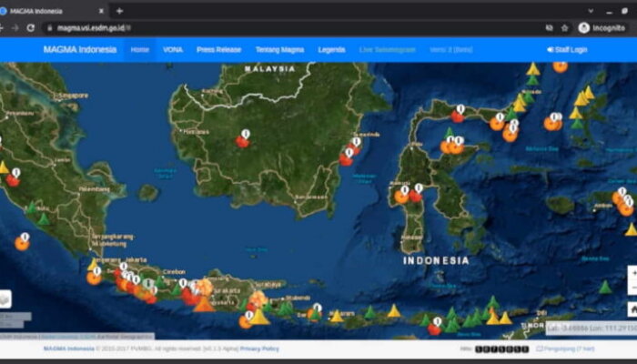This screenshot has width=637, height=364.
Task: Select the yellow volcano triangle on Sumbawa
Action: pos(394,311)
